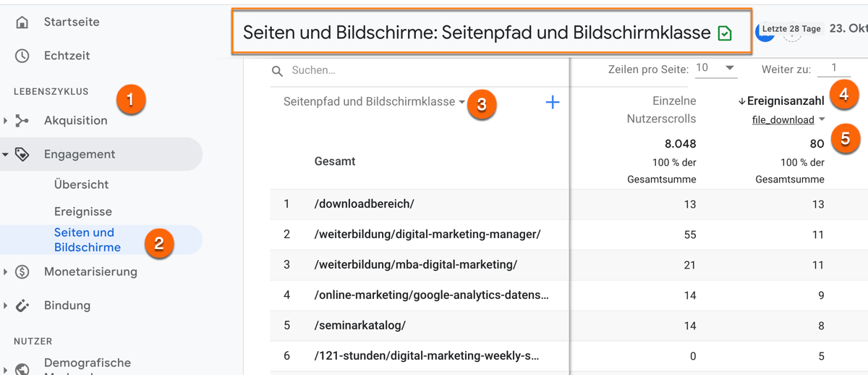
Task: Click /seminarkatalog/ row path
Action: (x=359, y=326)
